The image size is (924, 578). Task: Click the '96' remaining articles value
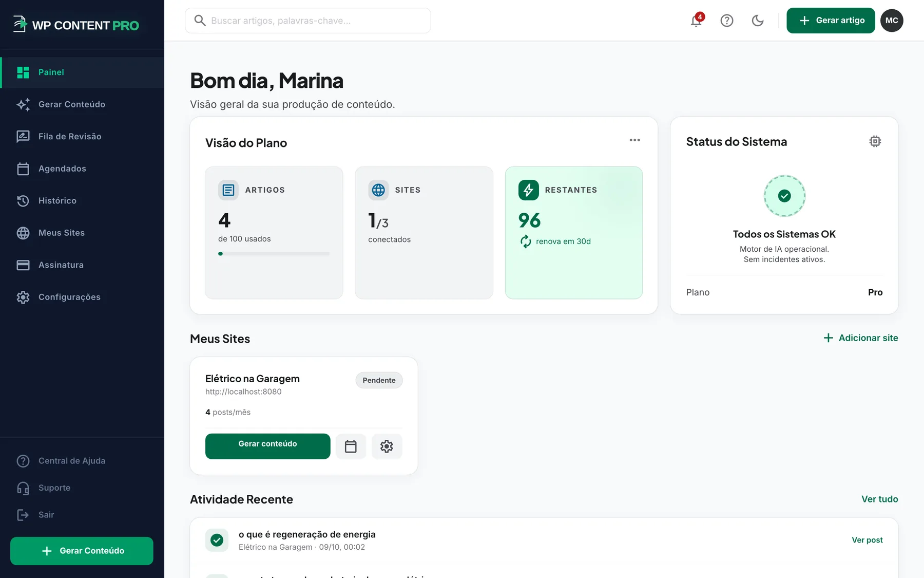tap(529, 220)
